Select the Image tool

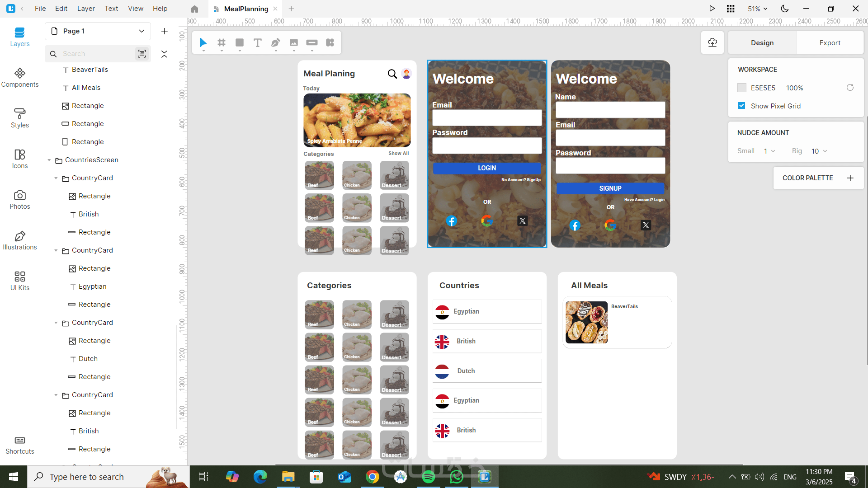tap(294, 42)
